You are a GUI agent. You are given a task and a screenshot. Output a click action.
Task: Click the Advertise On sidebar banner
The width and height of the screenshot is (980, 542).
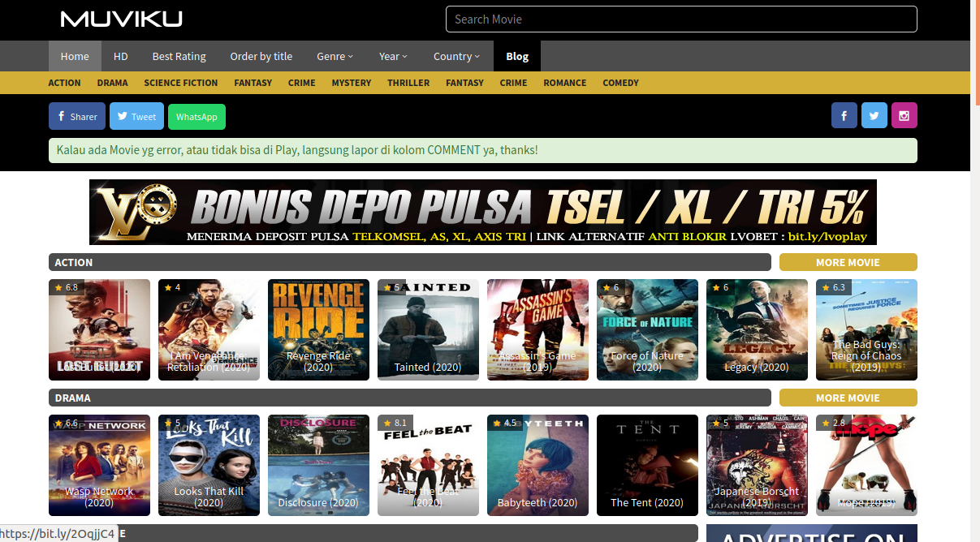[x=812, y=533]
